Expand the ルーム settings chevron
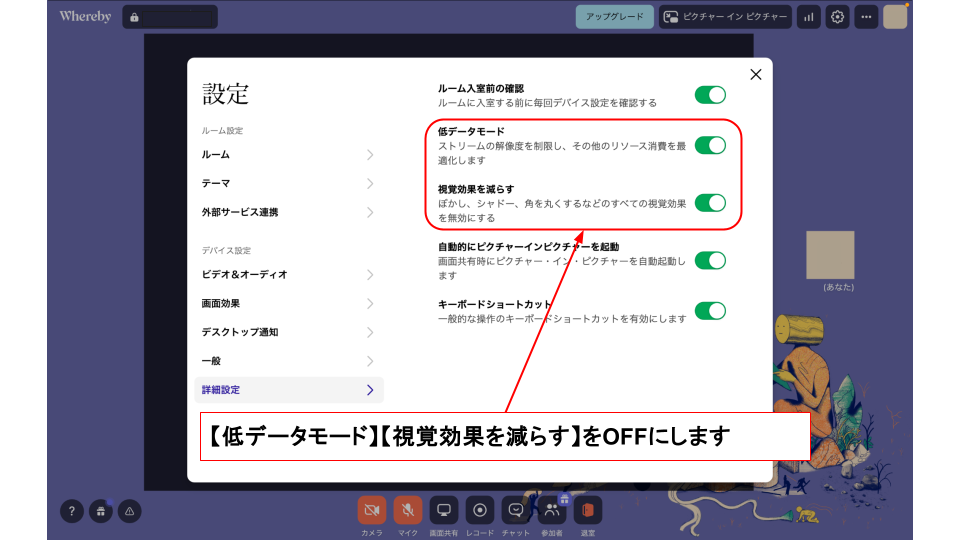Viewport: 960px width, 540px height. click(x=370, y=155)
